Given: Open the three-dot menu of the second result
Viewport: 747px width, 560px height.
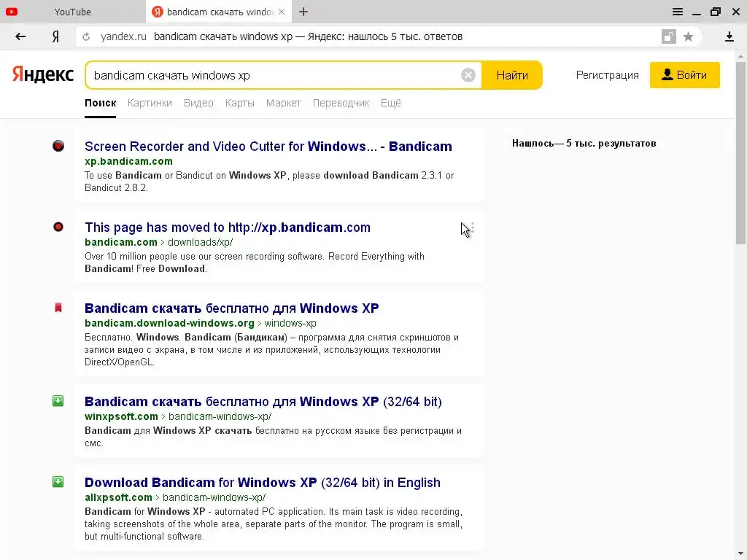Looking at the screenshot, I should pos(473,227).
